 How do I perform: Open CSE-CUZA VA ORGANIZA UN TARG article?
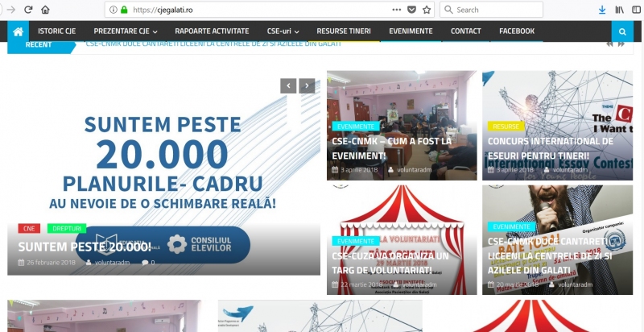pyautogui.click(x=390, y=263)
